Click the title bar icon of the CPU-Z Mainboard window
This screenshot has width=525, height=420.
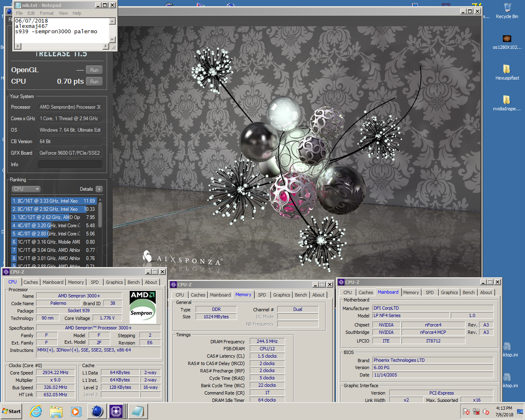[341, 282]
